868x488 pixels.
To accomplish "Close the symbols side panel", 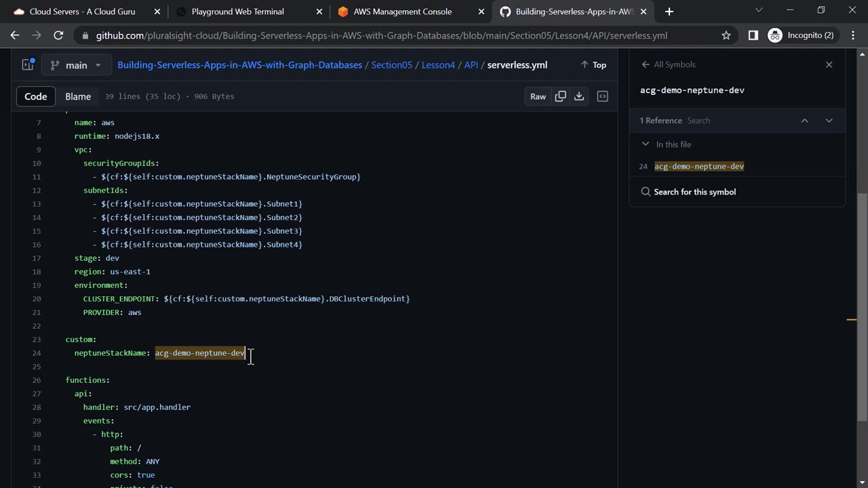I will click(x=829, y=64).
